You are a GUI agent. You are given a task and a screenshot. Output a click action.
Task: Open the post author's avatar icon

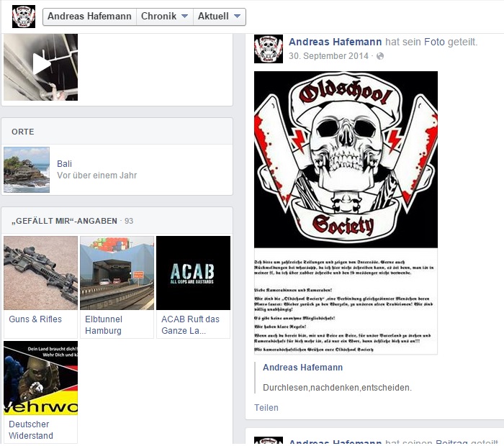pyautogui.click(x=268, y=49)
